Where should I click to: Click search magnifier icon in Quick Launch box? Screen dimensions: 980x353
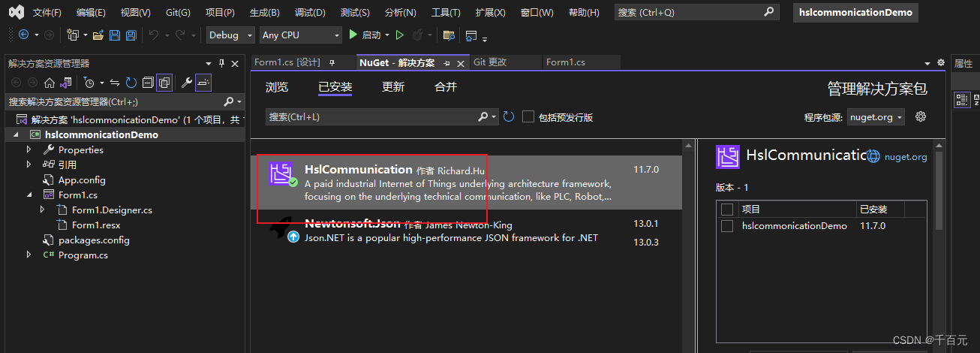tap(769, 12)
